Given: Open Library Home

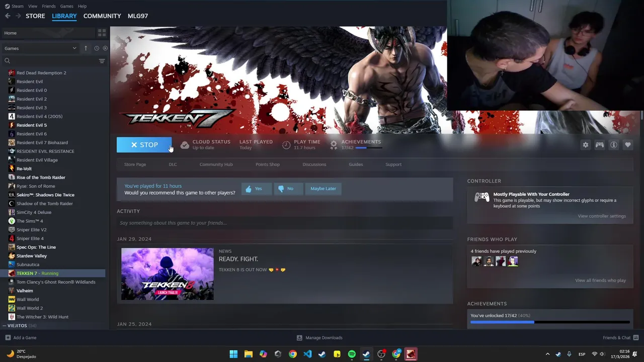Looking at the screenshot, I should point(48,33).
